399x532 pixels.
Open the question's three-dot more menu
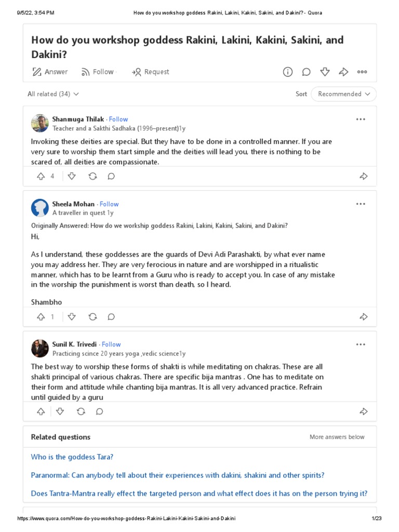362,72
